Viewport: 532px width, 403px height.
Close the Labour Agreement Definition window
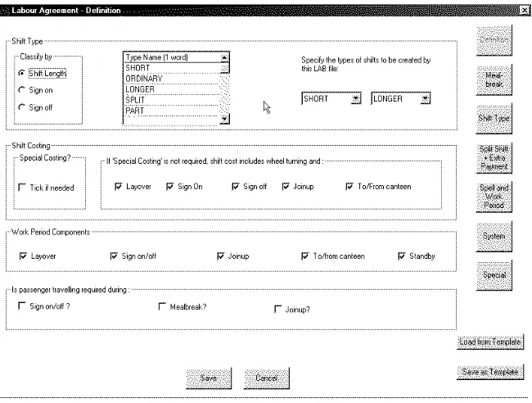524,11
